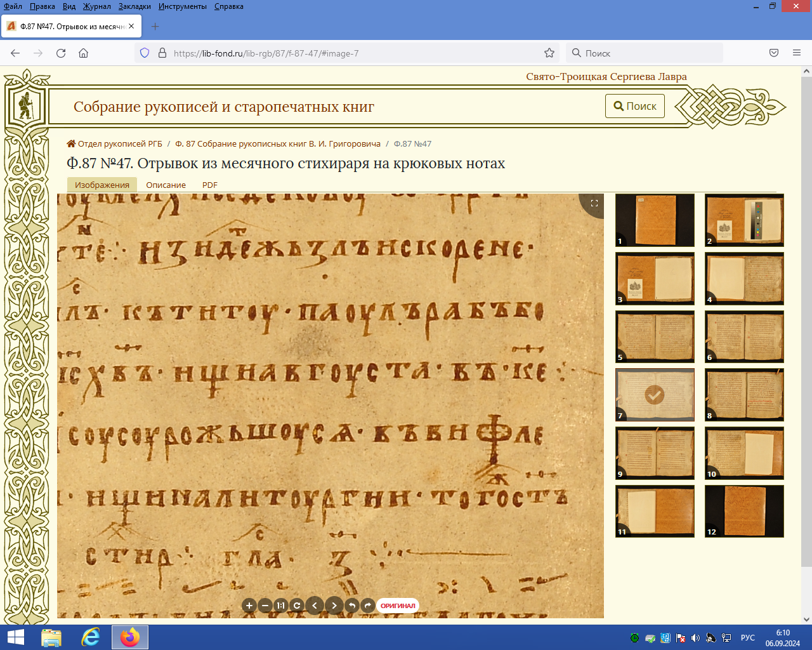Open the Справка menu
Image resolution: width=812 pixels, height=650 pixels.
coord(229,6)
